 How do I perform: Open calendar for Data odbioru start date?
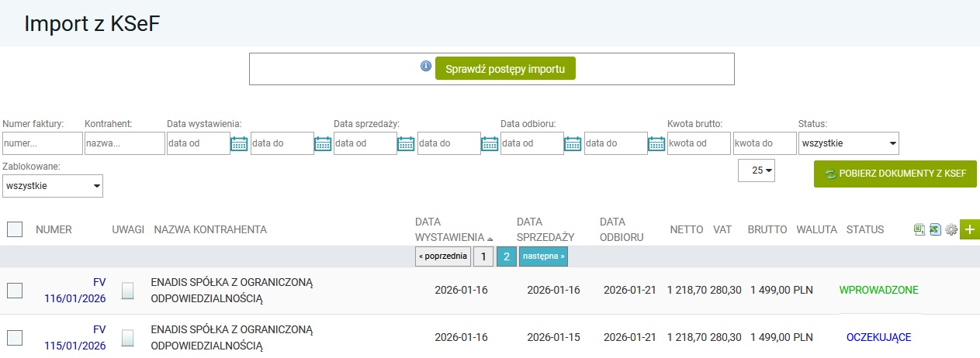pos(573,143)
